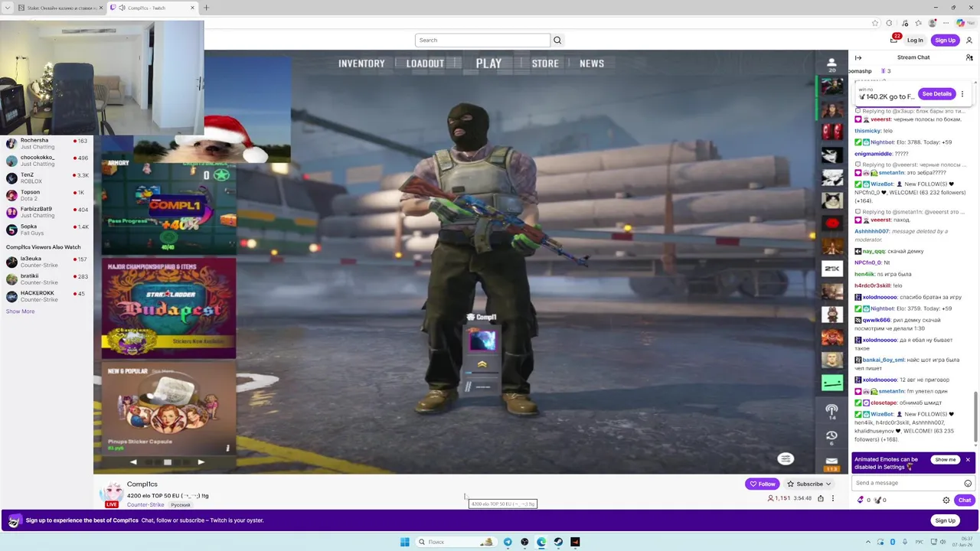Screen dimensions: 980x551
Task: Click into the Twitch search field
Action: click(x=482, y=40)
